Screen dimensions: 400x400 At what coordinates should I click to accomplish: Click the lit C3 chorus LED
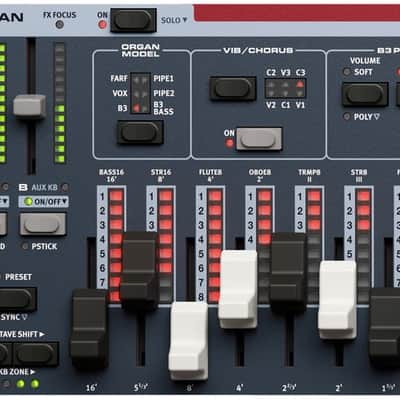[x=300, y=84]
